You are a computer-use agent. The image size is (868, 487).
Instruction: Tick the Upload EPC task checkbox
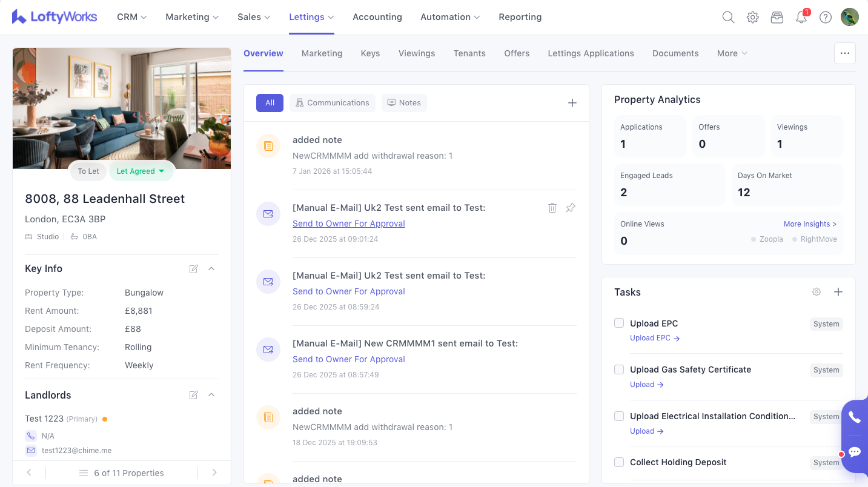point(619,323)
